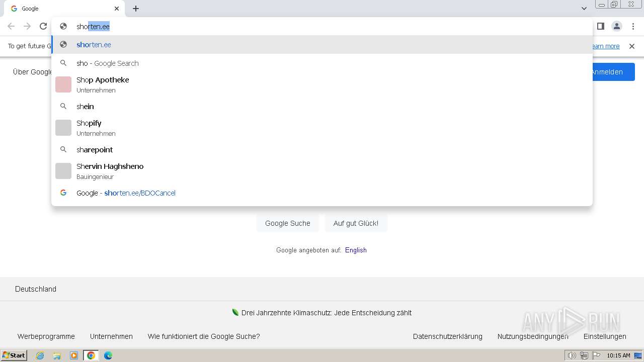Reload the page with the refresh icon
The width and height of the screenshot is (644, 362).
pos(43,26)
